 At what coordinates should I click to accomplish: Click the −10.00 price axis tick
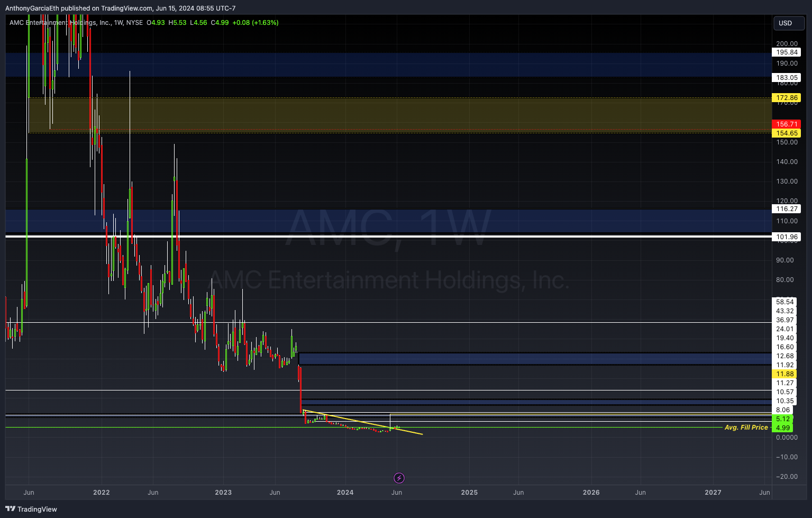pos(787,457)
